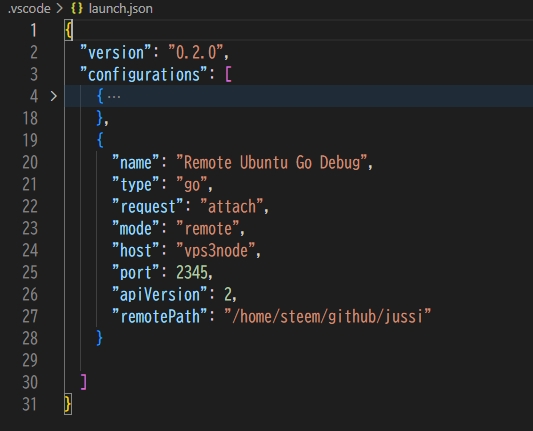Click line number 31 in the gutter

click(30, 404)
